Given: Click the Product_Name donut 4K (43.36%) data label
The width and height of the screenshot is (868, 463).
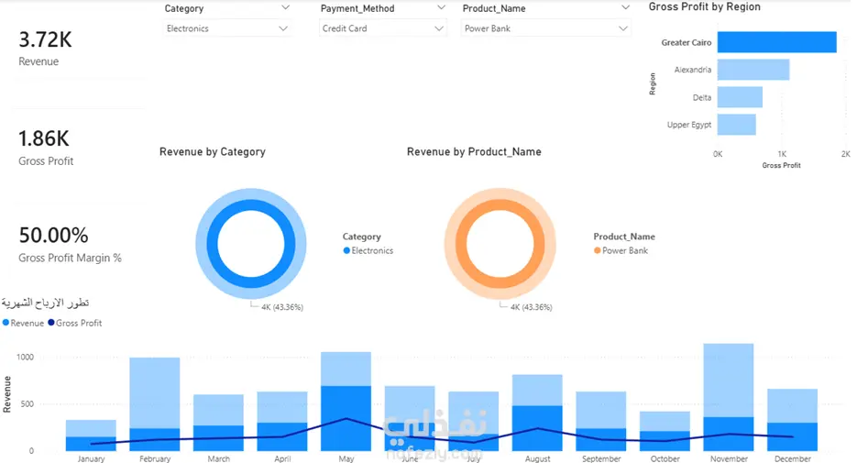Looking at the screenshot, I should tap(532, 307).
